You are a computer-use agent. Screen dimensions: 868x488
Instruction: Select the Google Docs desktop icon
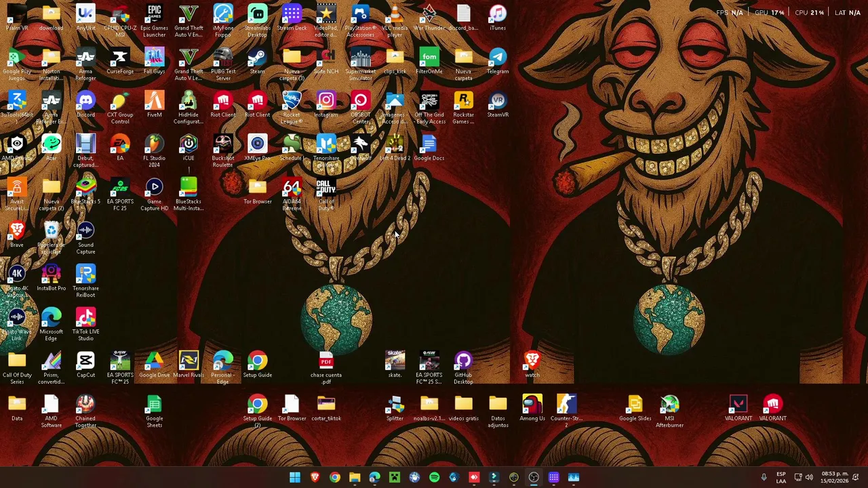click(429, 148)
